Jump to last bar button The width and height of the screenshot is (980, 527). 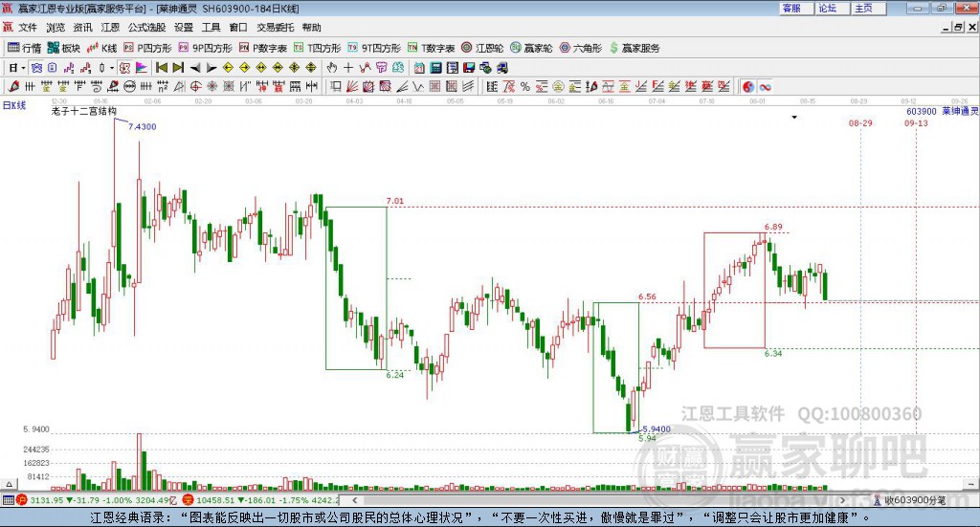click(178, 68)
